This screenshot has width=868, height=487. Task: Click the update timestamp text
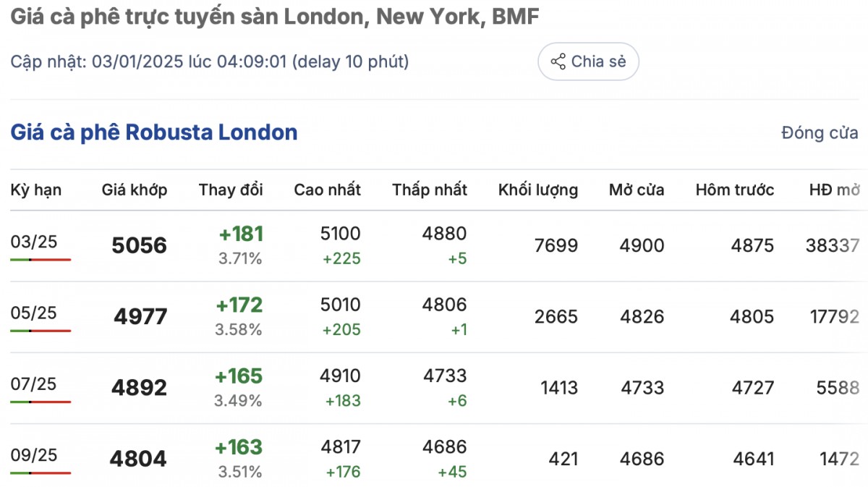coord(210,62)
